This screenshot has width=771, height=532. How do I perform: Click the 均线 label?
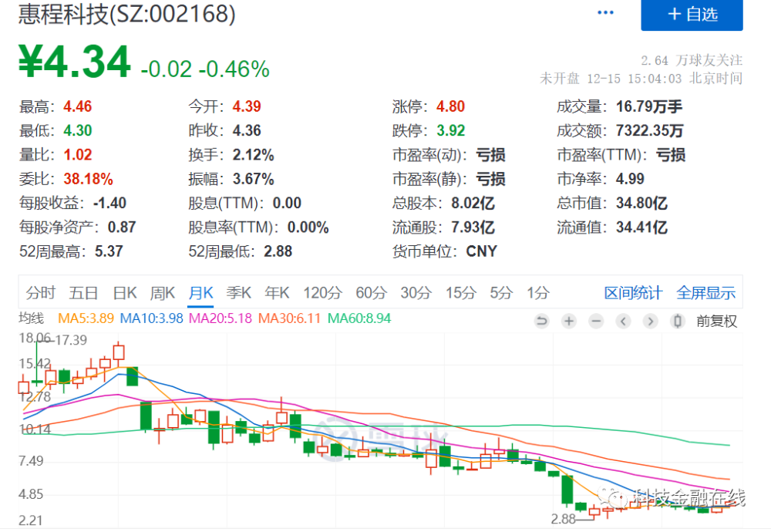point(32,318)
